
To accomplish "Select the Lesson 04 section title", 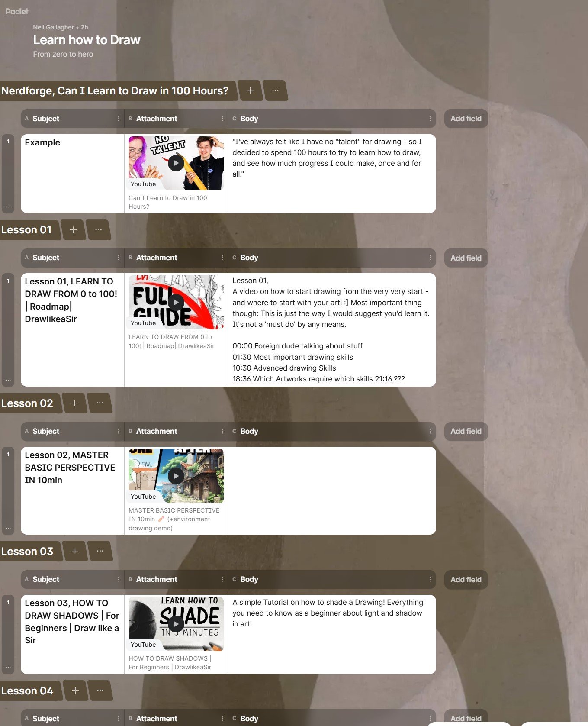I will [x=27, y=691].
